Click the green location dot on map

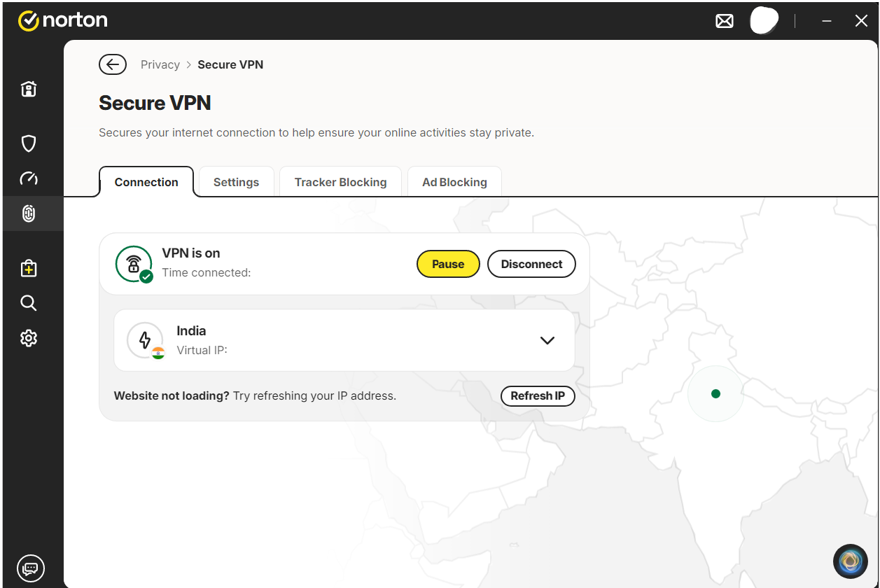pyautogui.click(x=715, y=394)
